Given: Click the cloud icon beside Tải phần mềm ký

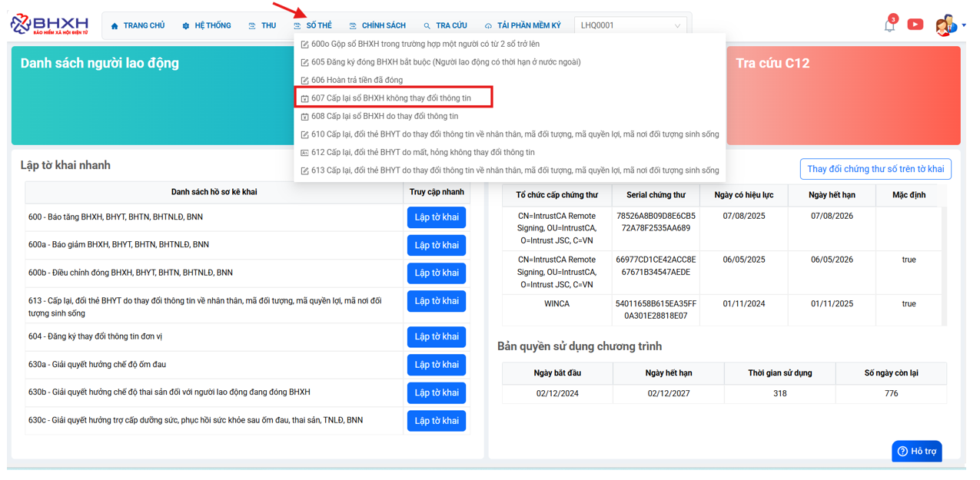Looking at the screenshot, I should click(488, 26).
